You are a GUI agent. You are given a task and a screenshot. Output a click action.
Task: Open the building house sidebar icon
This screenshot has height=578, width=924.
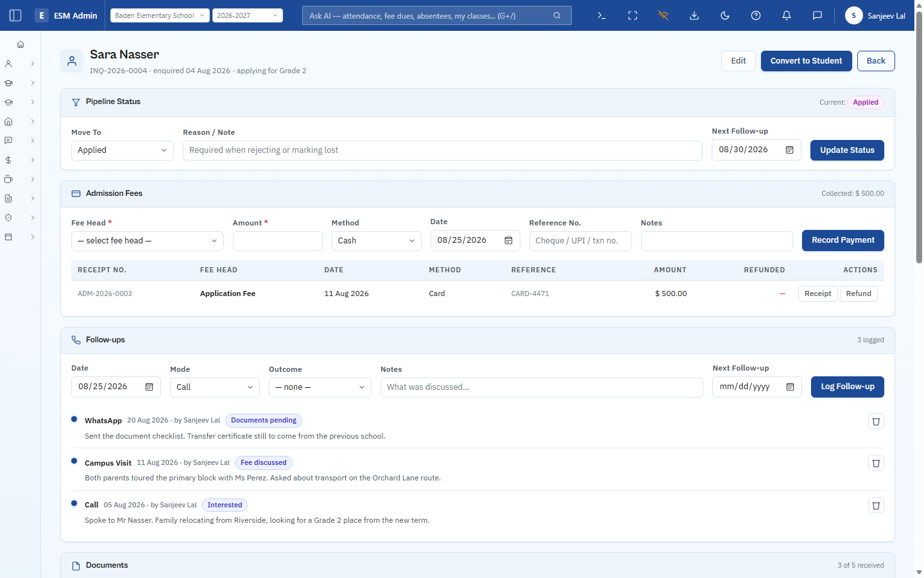8,121
